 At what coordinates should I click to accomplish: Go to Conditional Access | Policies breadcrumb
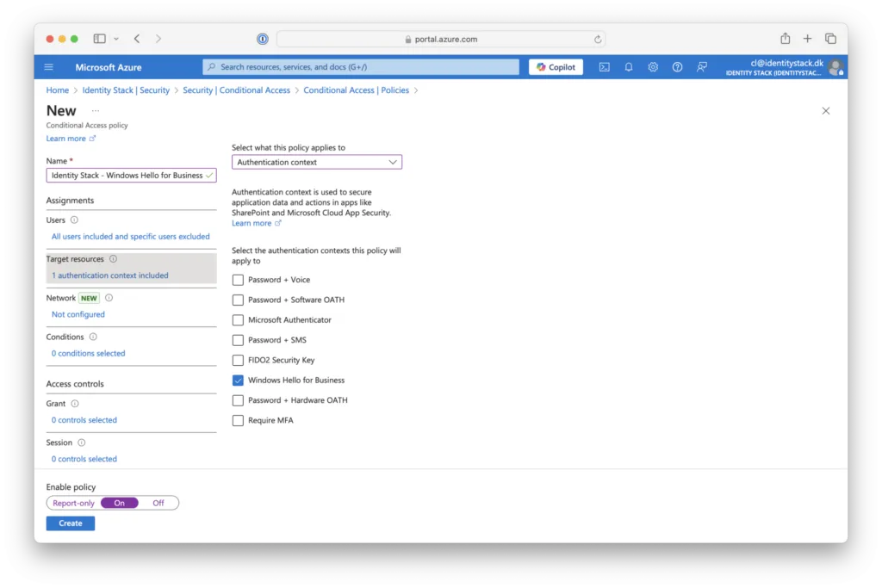pos(356,90)
